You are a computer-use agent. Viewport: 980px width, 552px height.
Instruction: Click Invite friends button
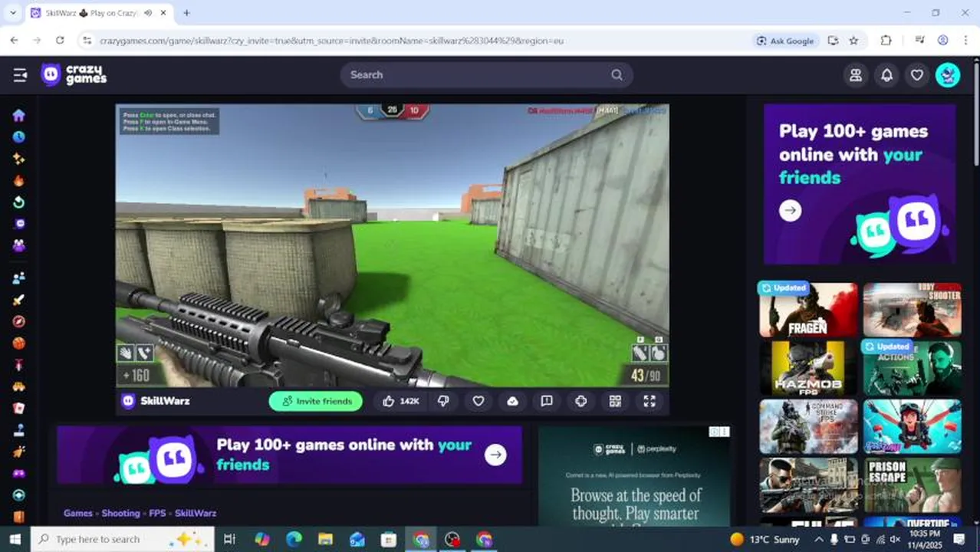pos(316,401)
